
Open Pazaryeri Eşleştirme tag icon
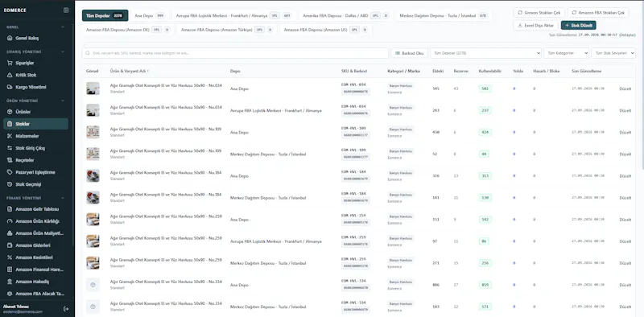(10, 172)
